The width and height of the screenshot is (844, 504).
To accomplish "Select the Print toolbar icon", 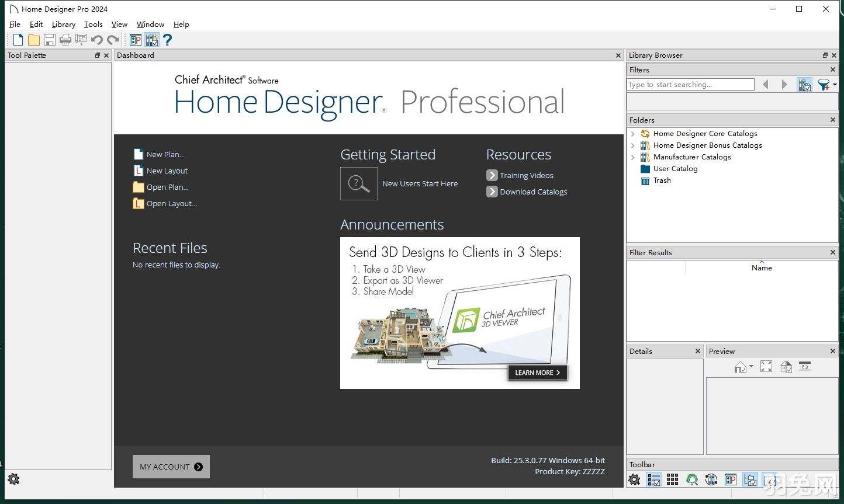I will pyautogui.click(x=65, y=39).
